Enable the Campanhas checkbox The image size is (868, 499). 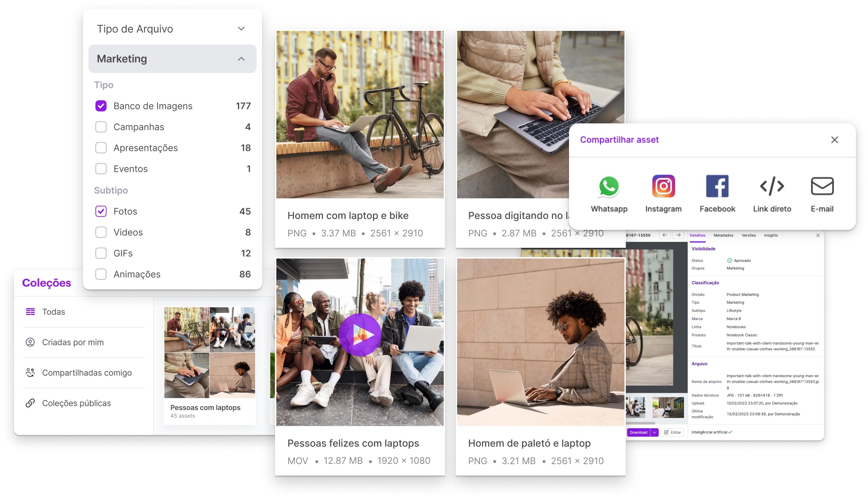[101, 127]
